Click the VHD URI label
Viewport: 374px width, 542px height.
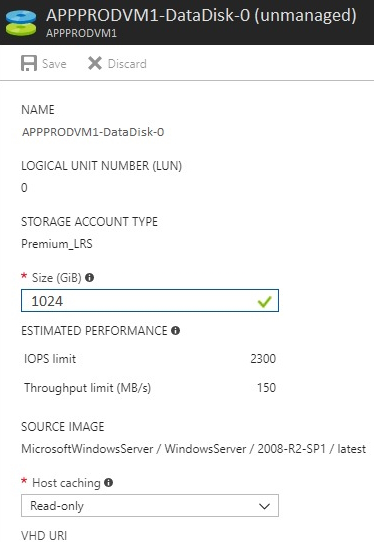pos(44,535)
